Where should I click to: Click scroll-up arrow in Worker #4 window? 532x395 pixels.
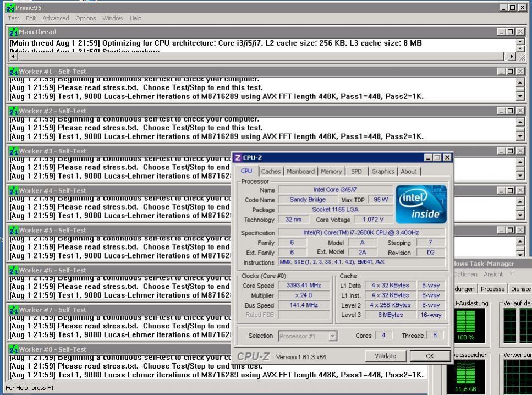[520, 201]
